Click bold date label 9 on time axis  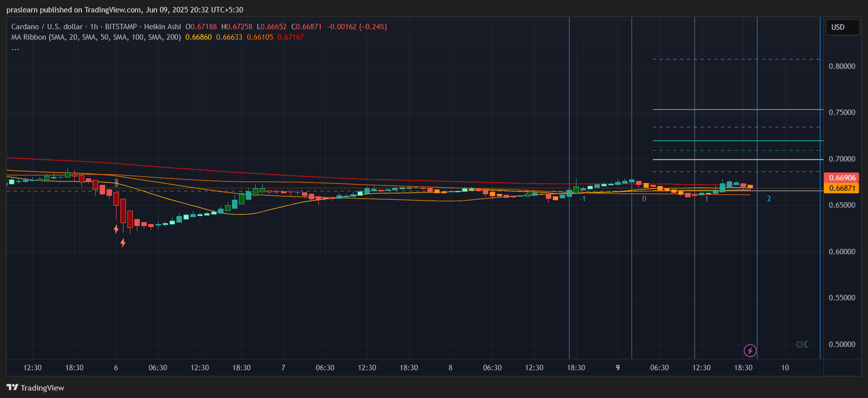click(618, 368)
